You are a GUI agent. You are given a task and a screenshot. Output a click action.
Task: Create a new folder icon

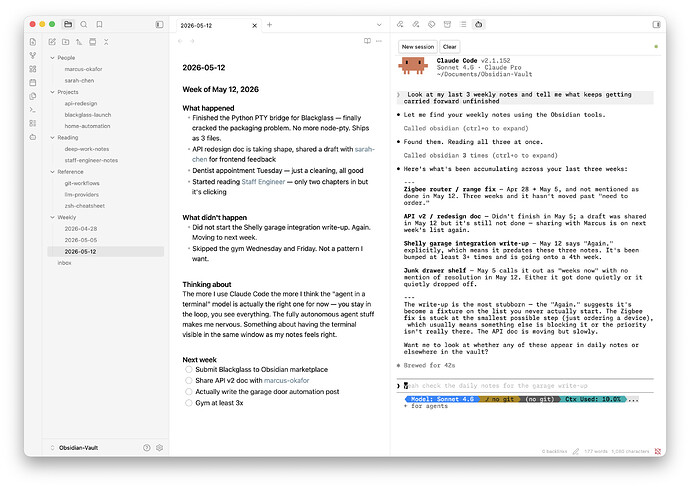66,42
